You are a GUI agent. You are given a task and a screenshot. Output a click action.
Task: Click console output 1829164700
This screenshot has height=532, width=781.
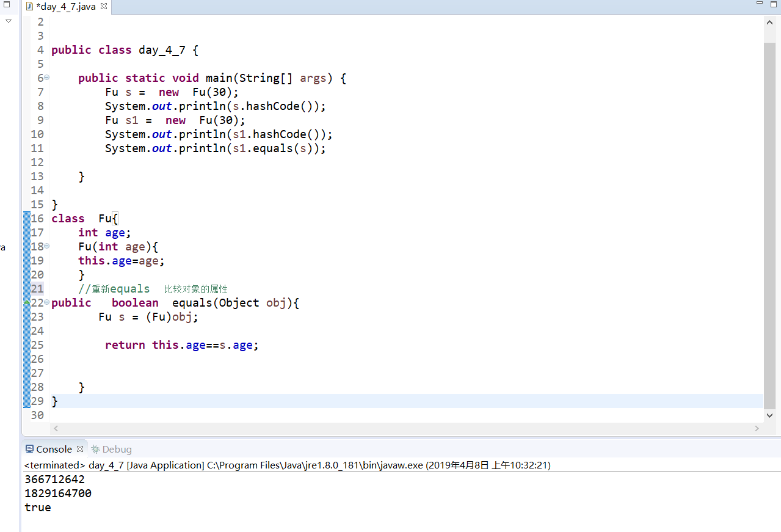tap(58, 494)
